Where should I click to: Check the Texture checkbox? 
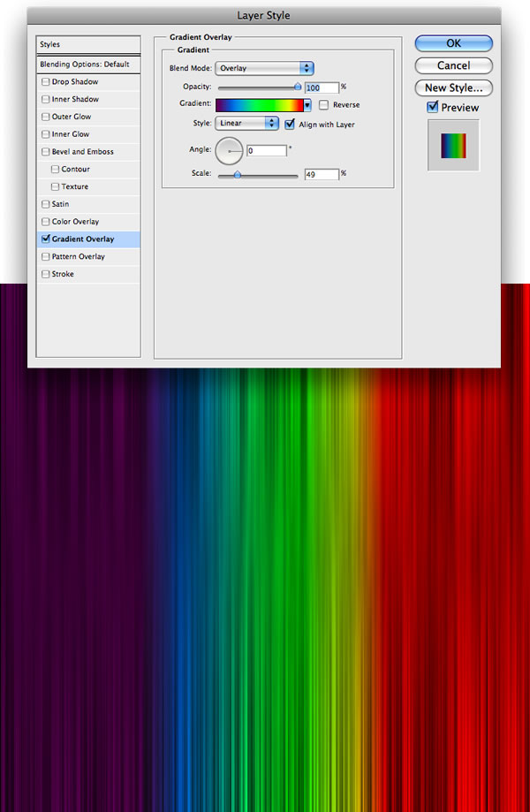(x=55, y=187)
